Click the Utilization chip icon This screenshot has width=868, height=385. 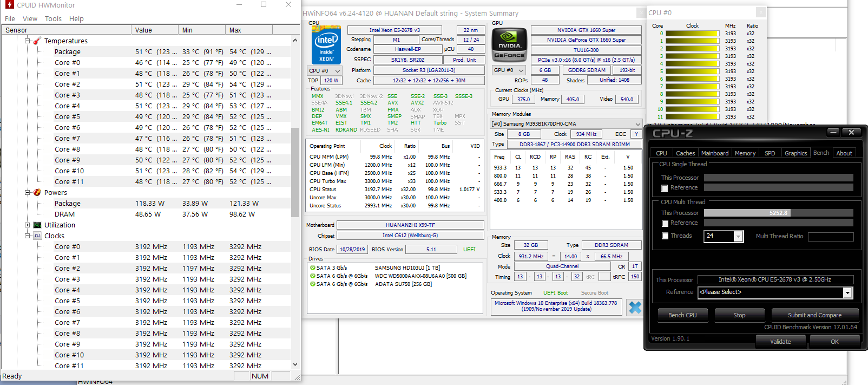(37, 225)
